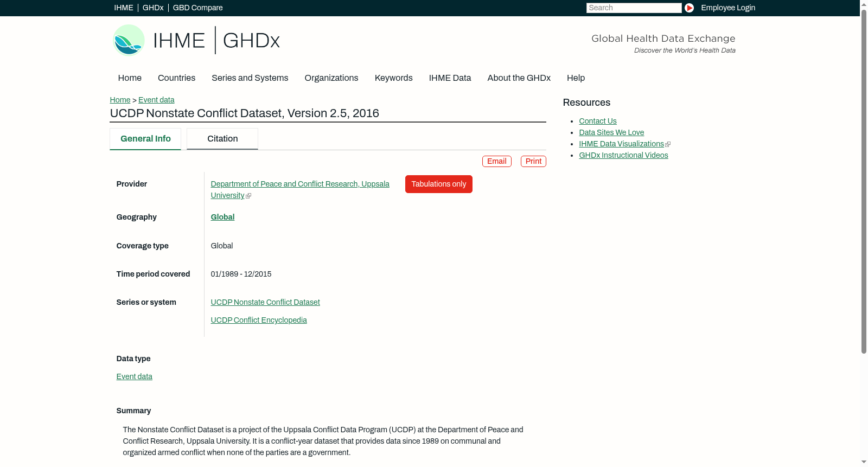Open the Help menu
The height and width of the screenshot is (467, 868).
(x=576, y=78)
